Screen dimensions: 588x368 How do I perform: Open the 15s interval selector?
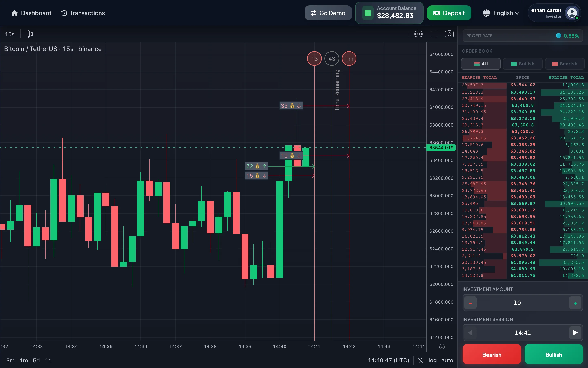[10, 34]
